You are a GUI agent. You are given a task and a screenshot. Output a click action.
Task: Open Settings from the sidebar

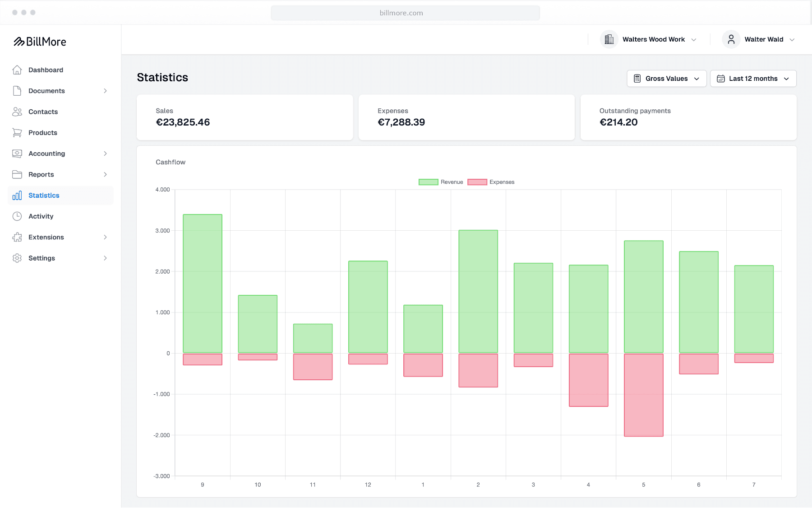[x=42, y=258]
